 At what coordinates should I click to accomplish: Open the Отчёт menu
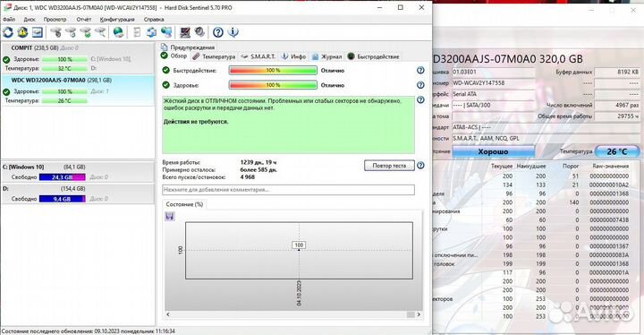[84, 20]
